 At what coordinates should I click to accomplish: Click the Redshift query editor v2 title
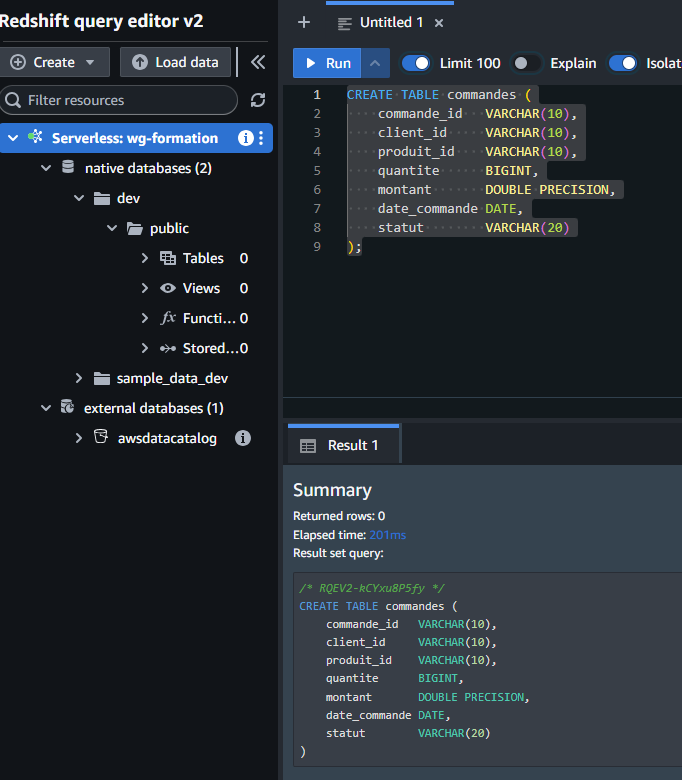[101, 21]
